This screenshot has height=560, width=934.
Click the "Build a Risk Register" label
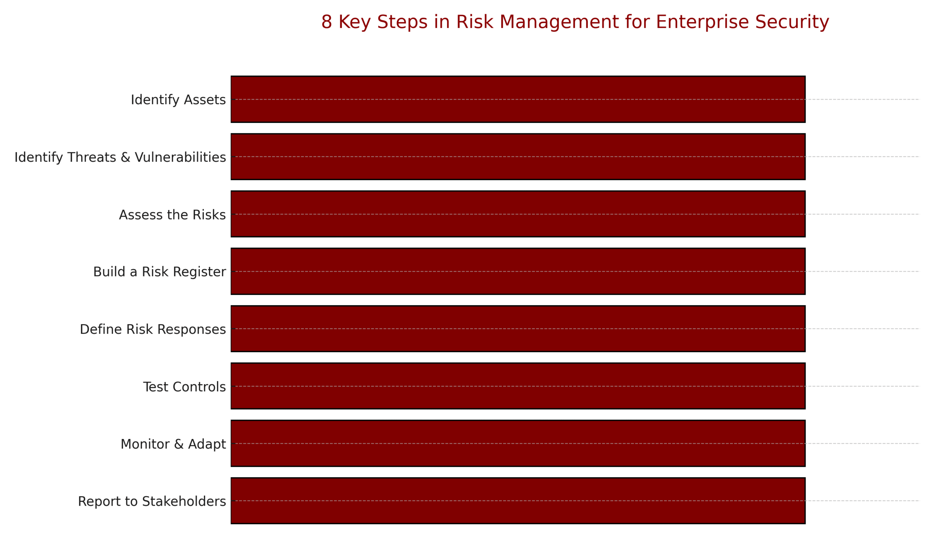(159, 272)
